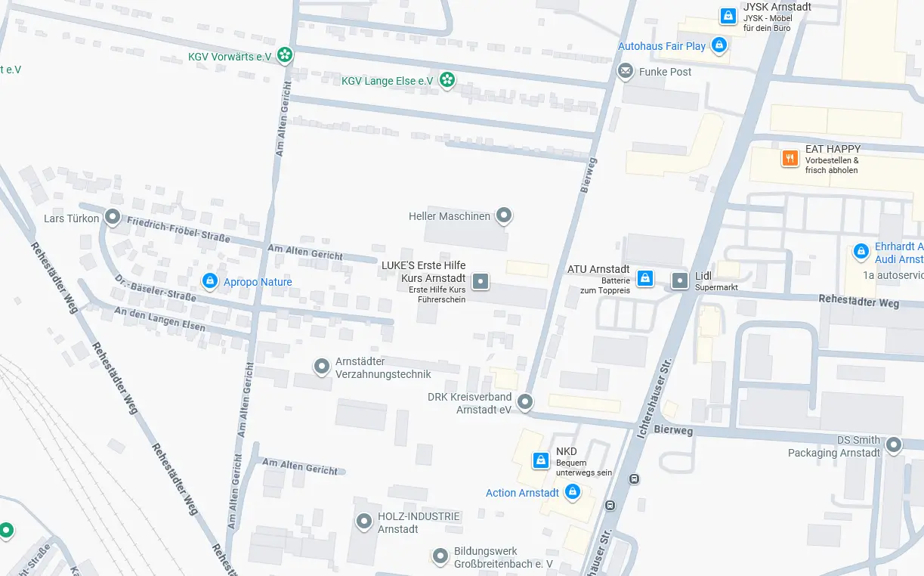The width and height of the screenshot is (924, 576).
Task: Select the Autohaus Fair Play shop marker
Action: point(719,45)
